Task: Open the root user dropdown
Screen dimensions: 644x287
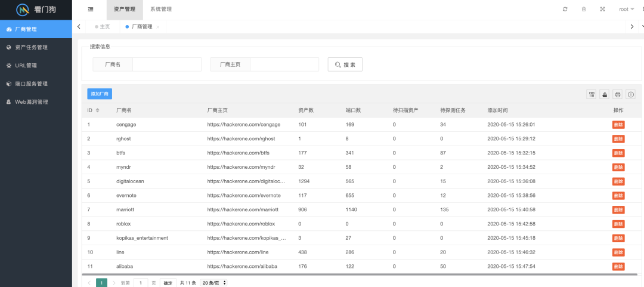Action: click(627, 10)
